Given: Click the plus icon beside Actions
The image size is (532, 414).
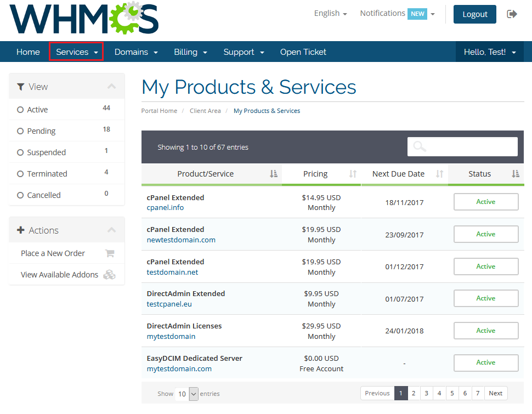Looking at the screenshot, I should (x=21, y=230).
